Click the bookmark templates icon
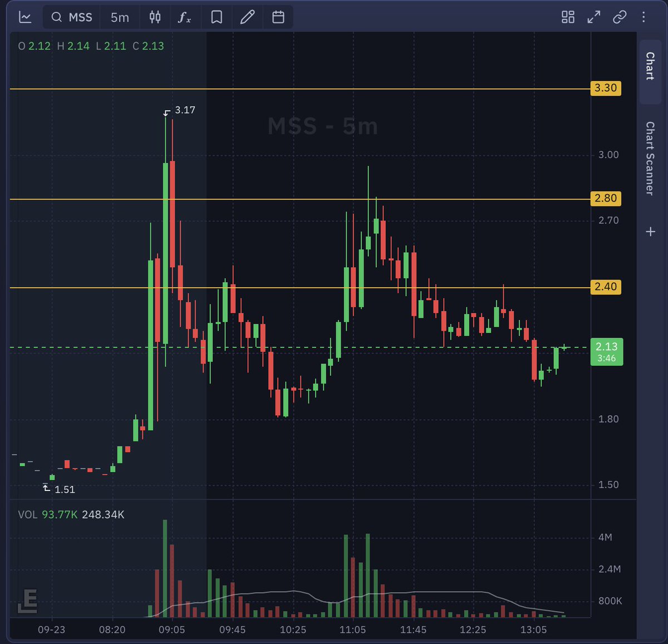668x644 pixels. (217, 17)
